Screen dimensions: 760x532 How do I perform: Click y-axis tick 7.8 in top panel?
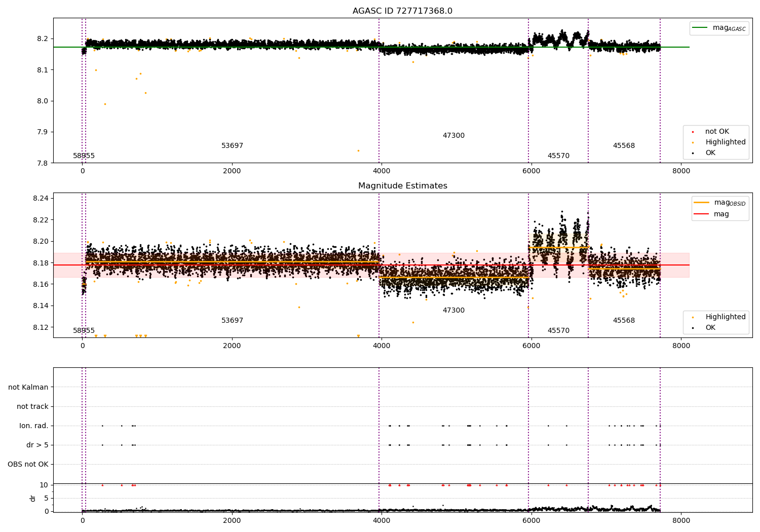click(43, 163)
